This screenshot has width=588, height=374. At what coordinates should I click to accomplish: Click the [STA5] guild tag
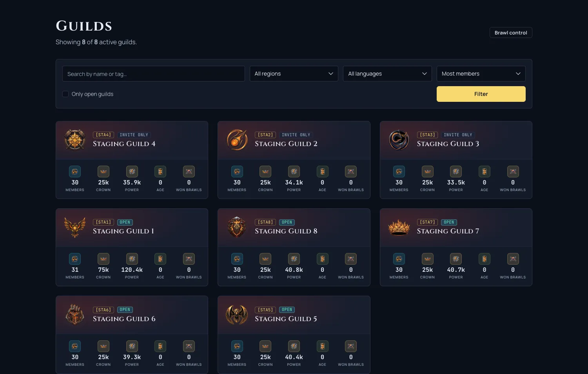tap(265, 310)
